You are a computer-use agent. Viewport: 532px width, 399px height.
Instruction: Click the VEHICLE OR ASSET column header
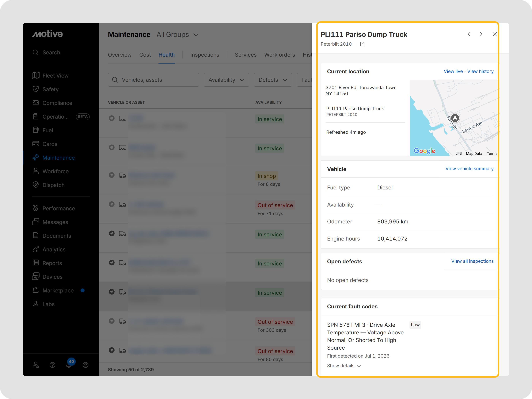pyautogui.click(x=127, y=102)
